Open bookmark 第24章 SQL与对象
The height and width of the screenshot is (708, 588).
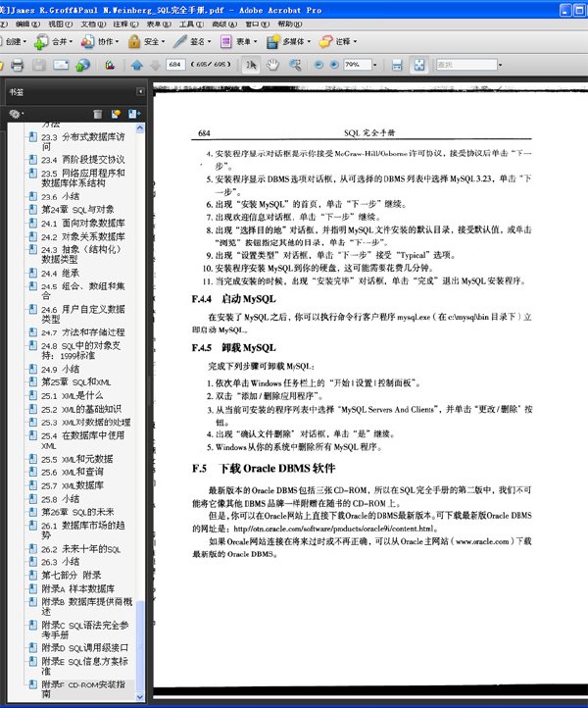coord(77,210)
